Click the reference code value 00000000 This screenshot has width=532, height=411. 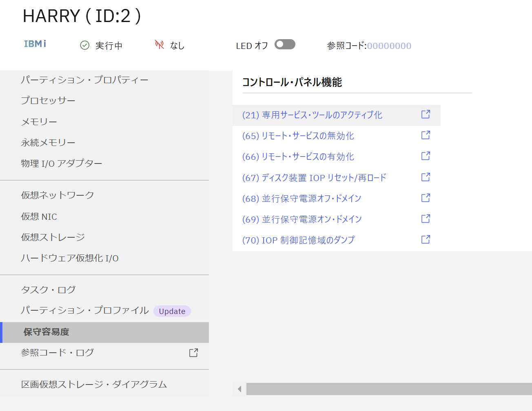389,46
